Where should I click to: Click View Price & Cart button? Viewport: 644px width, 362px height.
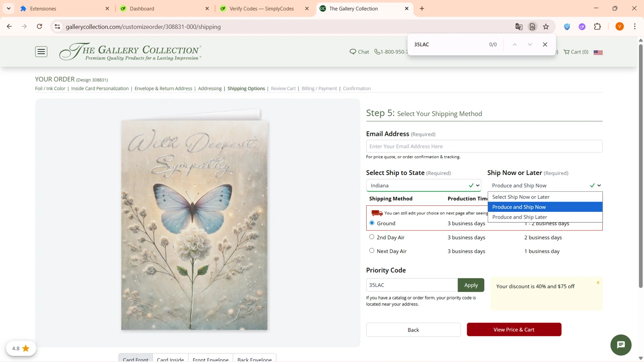pyautogui.click(x=514, y=329)
